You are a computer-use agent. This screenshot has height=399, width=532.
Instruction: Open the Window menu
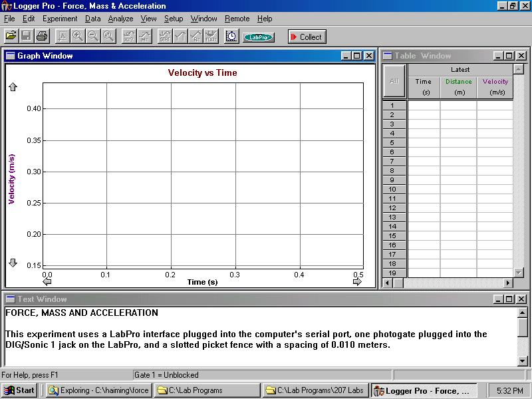pos(203,19)
